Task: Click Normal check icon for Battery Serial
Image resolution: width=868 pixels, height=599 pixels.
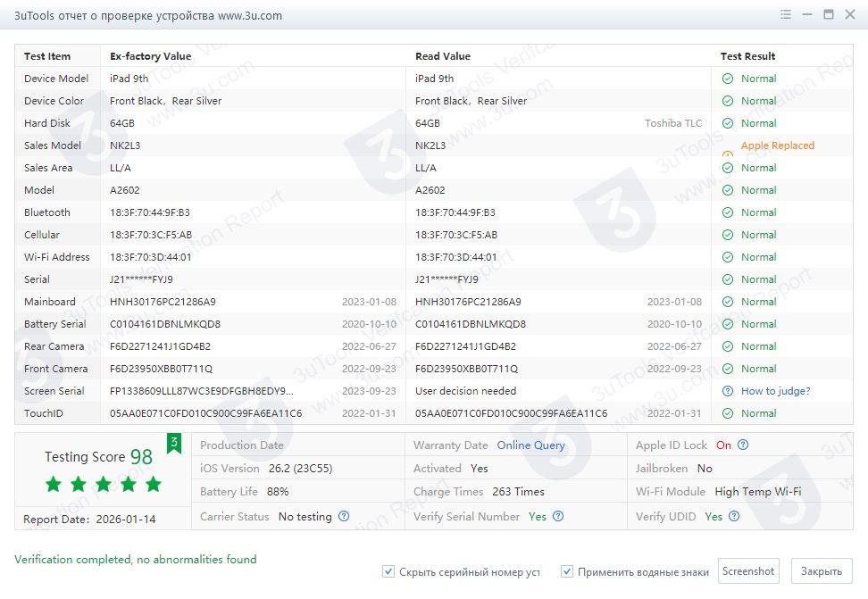Action: 728,324
